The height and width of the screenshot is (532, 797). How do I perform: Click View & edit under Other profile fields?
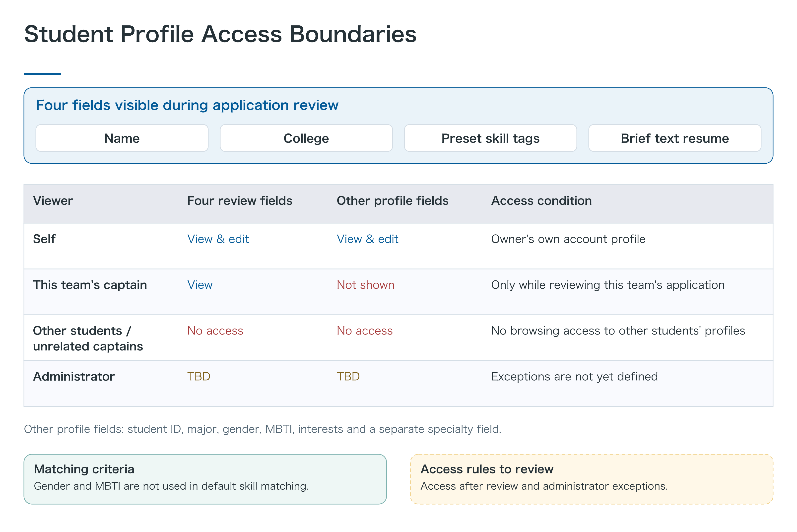point(367,239)
